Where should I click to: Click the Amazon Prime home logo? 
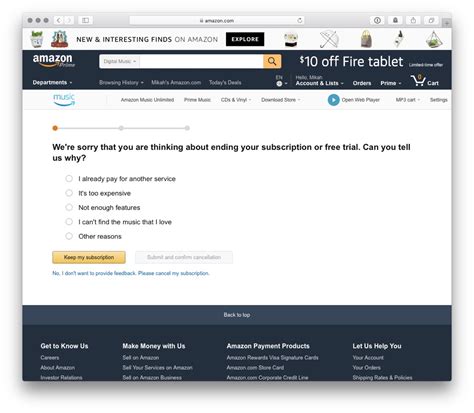tap(53, 61)
